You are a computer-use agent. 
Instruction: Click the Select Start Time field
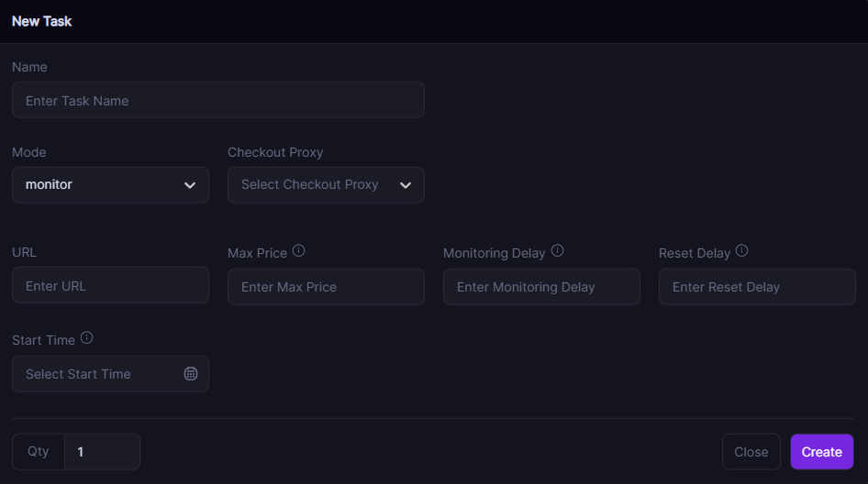[x=96, y=374]
